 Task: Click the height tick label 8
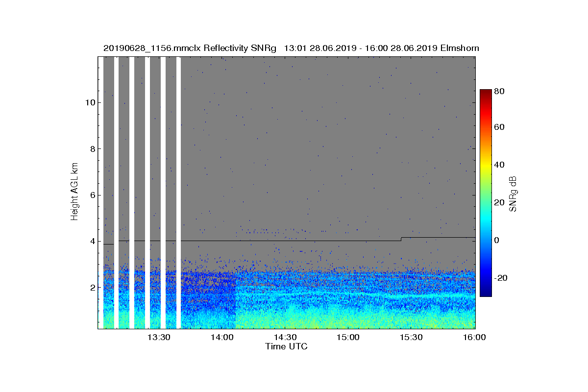tap(93, 149)
